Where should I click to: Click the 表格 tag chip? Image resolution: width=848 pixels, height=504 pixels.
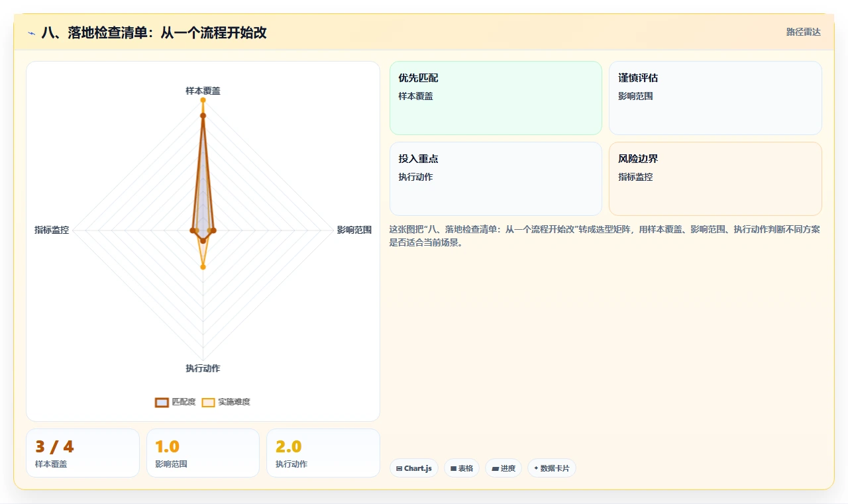click(x=462, y=468)
